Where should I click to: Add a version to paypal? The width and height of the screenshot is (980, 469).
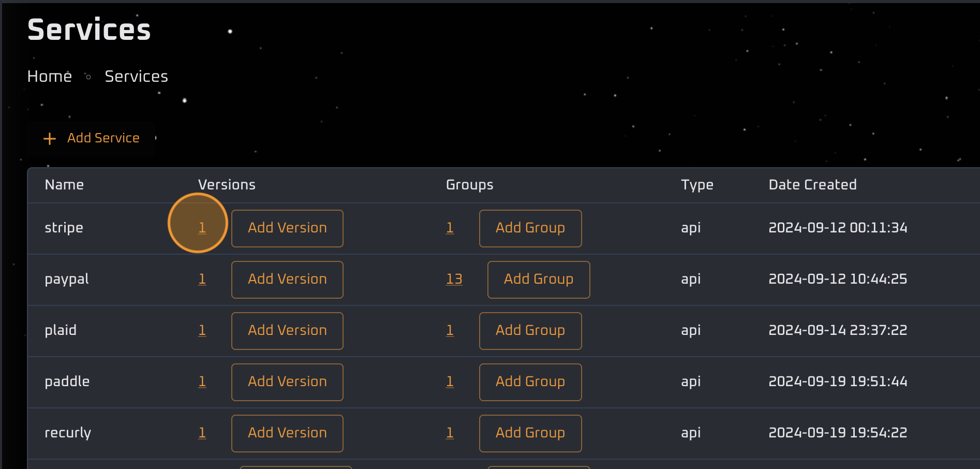287,280
